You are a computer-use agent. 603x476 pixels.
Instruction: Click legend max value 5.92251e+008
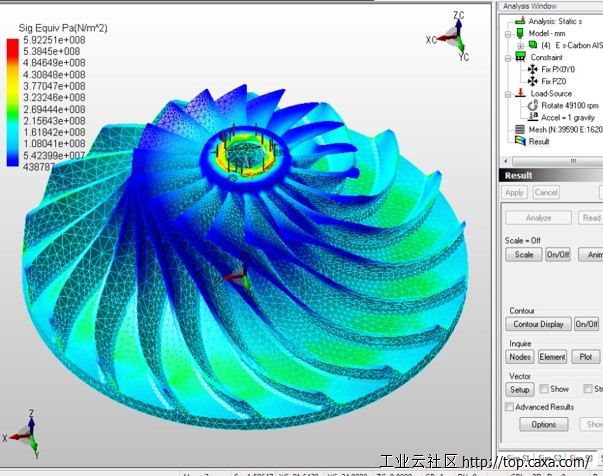(54, 40)
